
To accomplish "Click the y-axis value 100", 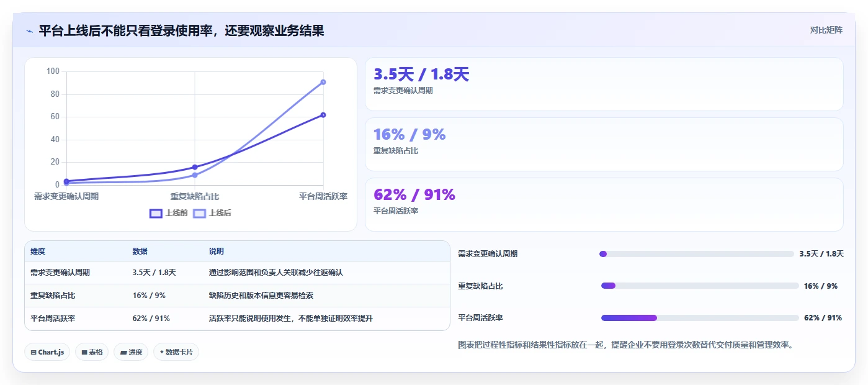I will click(53, 71).
